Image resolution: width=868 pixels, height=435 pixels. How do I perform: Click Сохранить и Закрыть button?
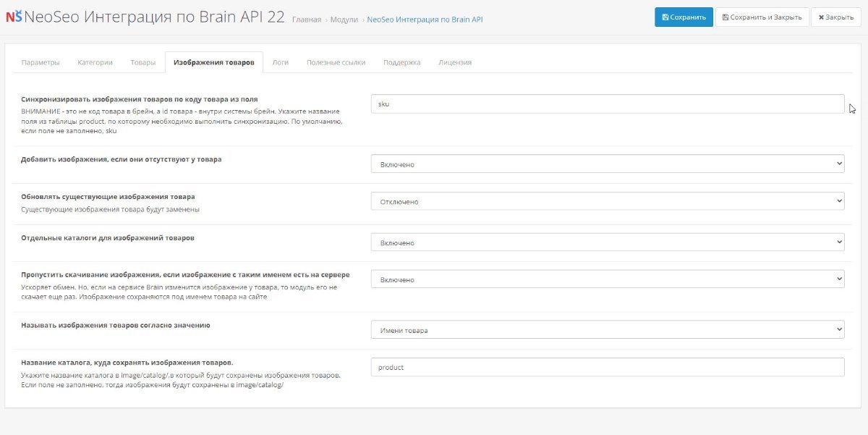tap(762, 17)
